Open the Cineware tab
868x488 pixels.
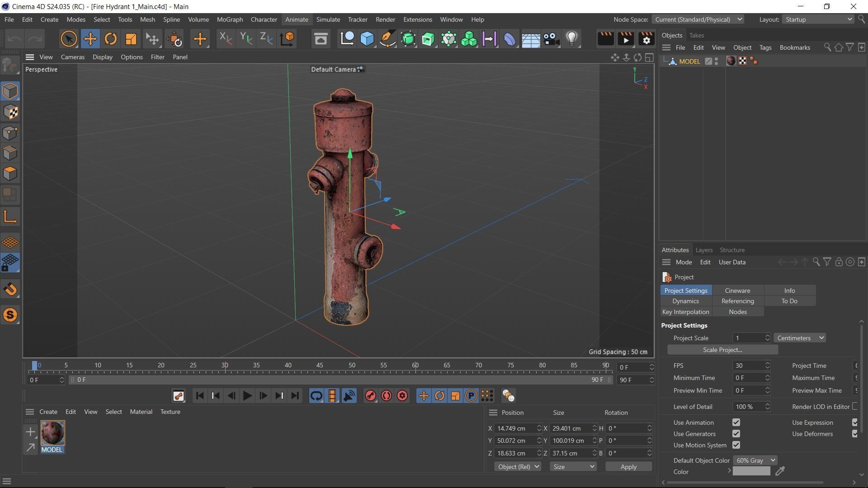pos(737,291)
